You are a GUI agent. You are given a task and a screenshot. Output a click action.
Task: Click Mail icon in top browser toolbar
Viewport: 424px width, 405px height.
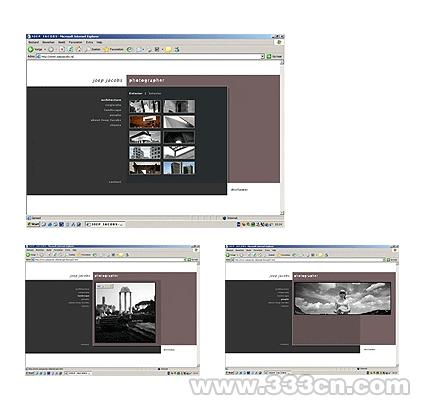[x=139, y=49]
